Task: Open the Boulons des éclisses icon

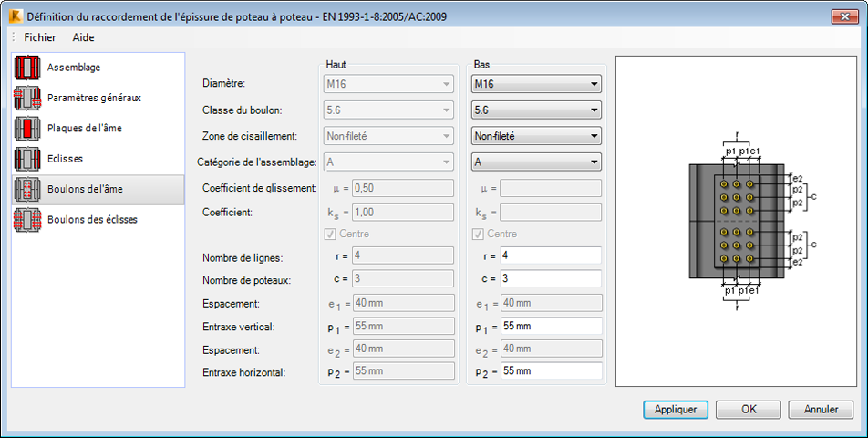Action: click(27, 219)
